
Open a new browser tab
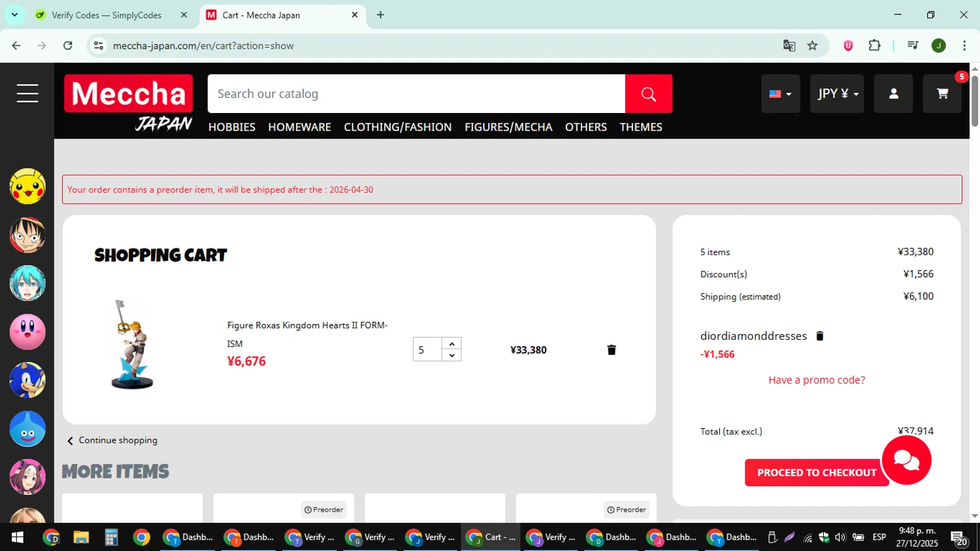point(380,14)
